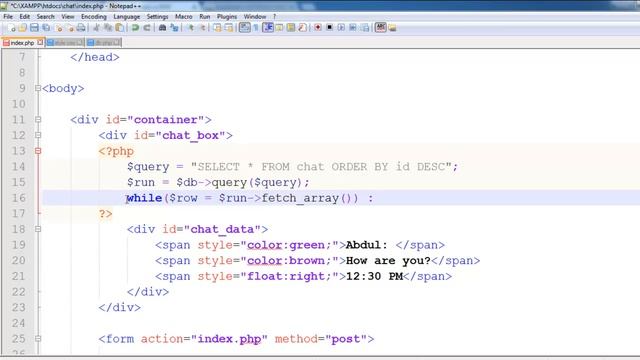The height and width of the screenshot is (360, 640).
Task: Open the View menu
Action: pos(68,16)
